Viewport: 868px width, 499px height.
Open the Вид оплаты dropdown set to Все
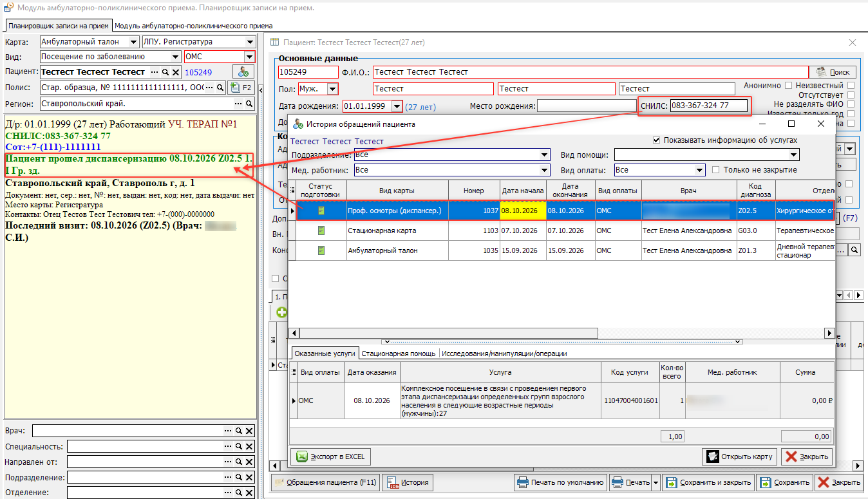[700, 170]
